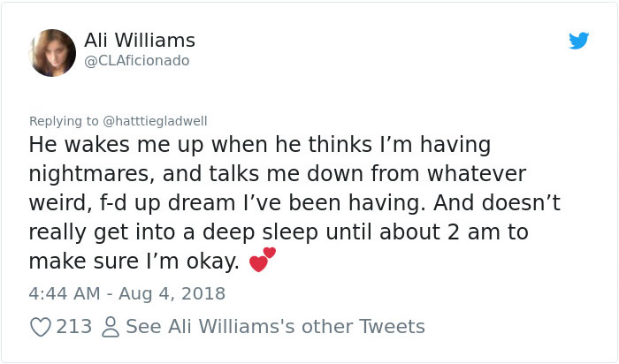Visit the @CLAficionado handle
Screen dimensions: 619x364
(136, 61)
